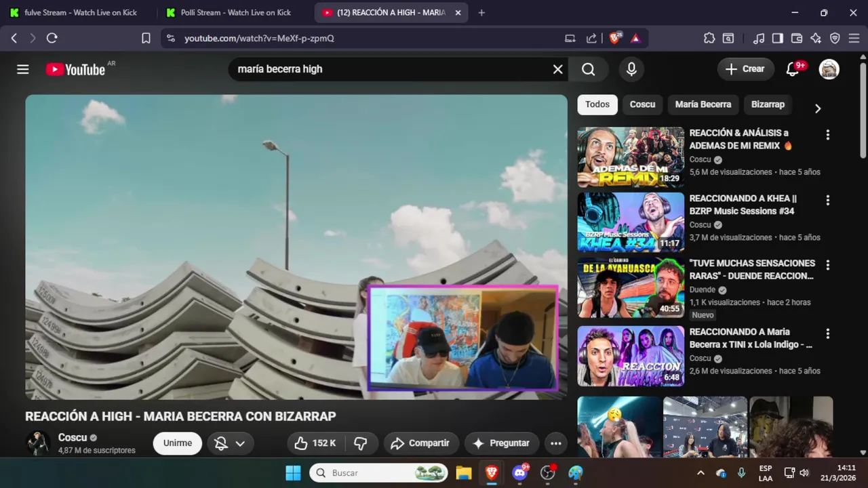Image resolution: width=868 pixels, height=488 pixels.
Task: Switch to Polli Stream Kick tab
Action: point(231,12)
